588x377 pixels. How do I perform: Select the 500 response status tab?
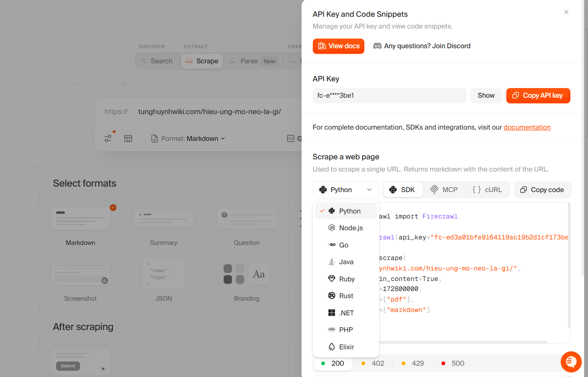coord(453,364)
